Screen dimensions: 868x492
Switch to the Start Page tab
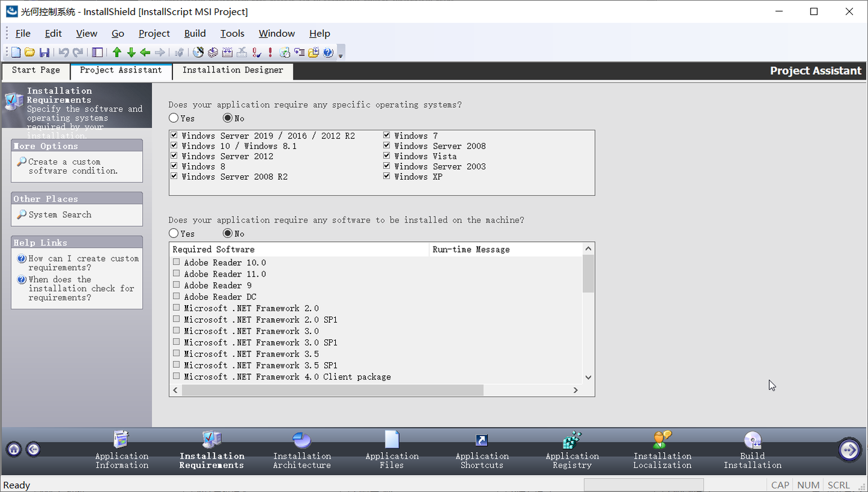(36, 71)
